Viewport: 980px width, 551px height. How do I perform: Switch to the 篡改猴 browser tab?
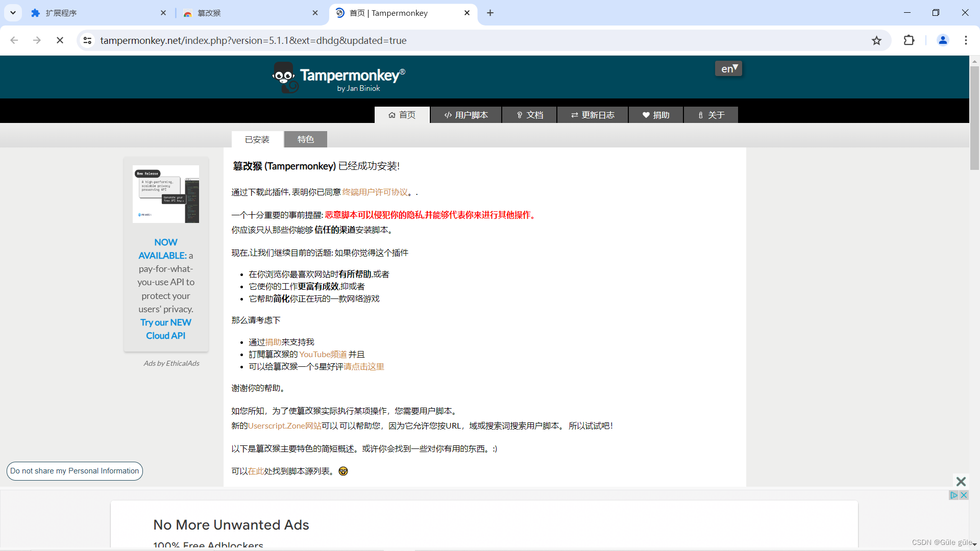[x=250, y=13]
